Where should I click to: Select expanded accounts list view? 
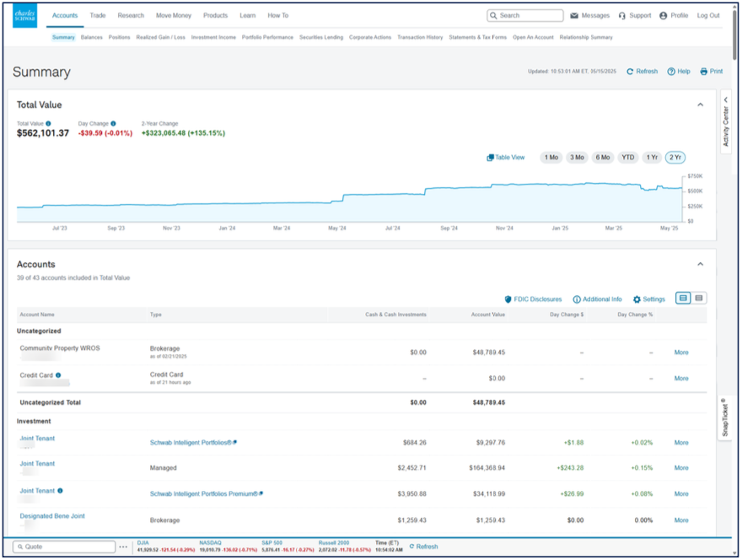pyautogui.click(x=683, y=299)
